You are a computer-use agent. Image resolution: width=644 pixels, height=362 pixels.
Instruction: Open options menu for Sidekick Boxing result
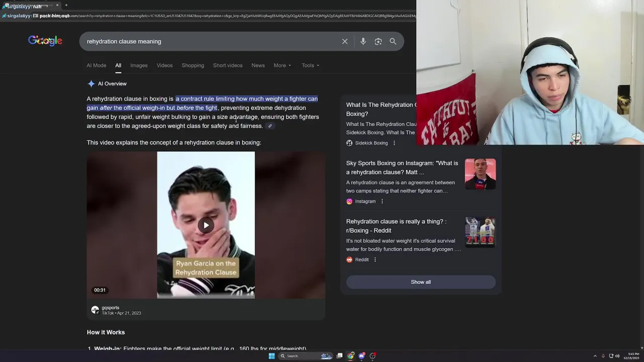[x=394, y=143]
